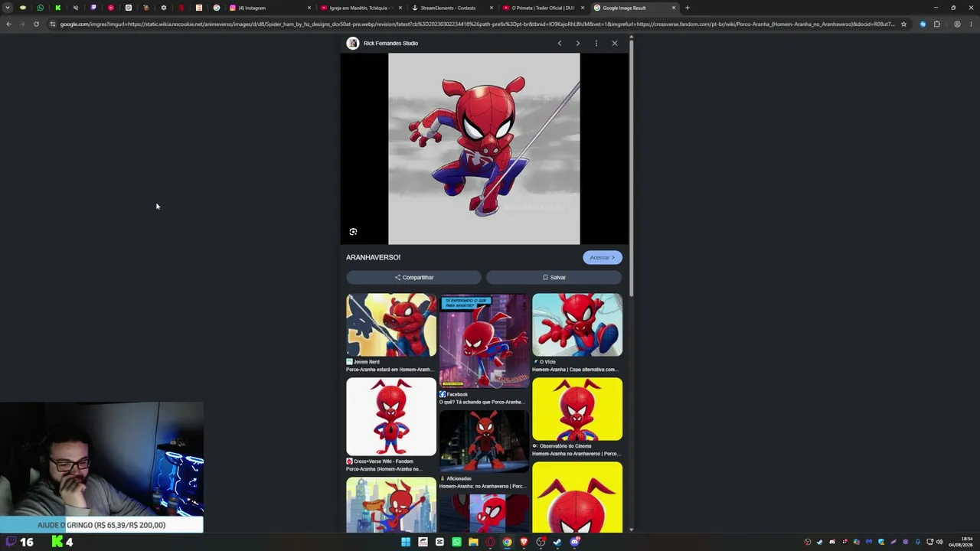The image size is (980, 551).
Task: Bookmark this page with the star icon
Action: tap(903, 24)
